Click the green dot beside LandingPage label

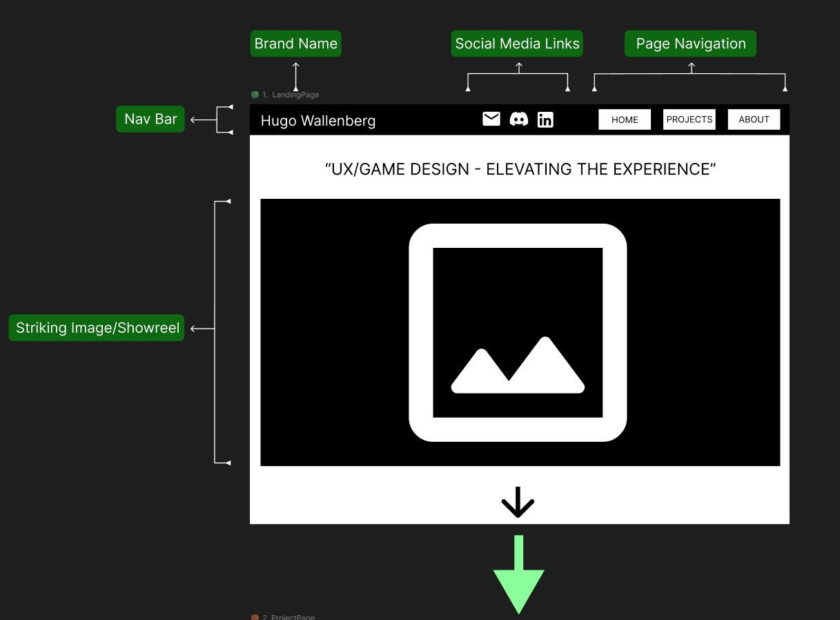[255, 95]
